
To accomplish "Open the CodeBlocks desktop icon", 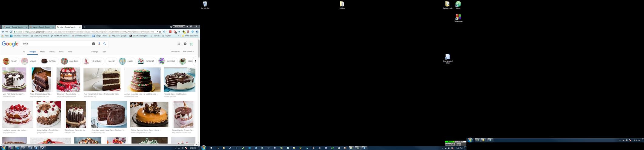I will click(458, 18).
